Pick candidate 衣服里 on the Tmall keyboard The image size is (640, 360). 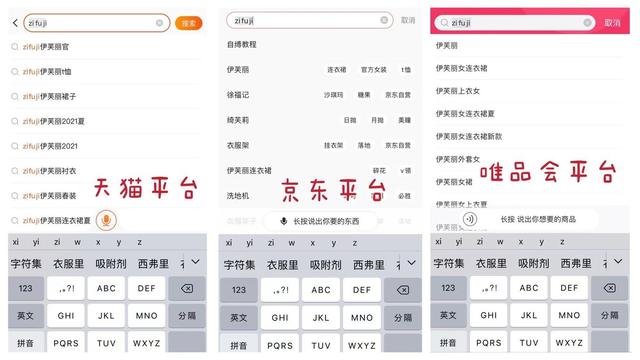[69, 264]
